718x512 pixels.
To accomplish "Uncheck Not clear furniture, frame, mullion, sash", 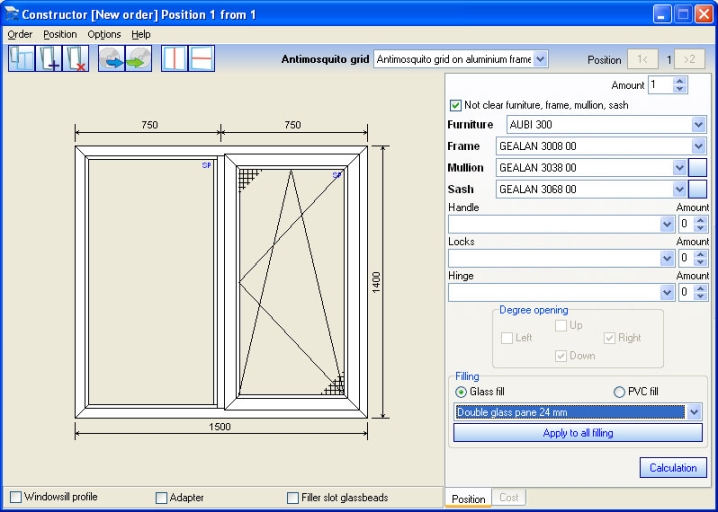I will tap(456, 105).
